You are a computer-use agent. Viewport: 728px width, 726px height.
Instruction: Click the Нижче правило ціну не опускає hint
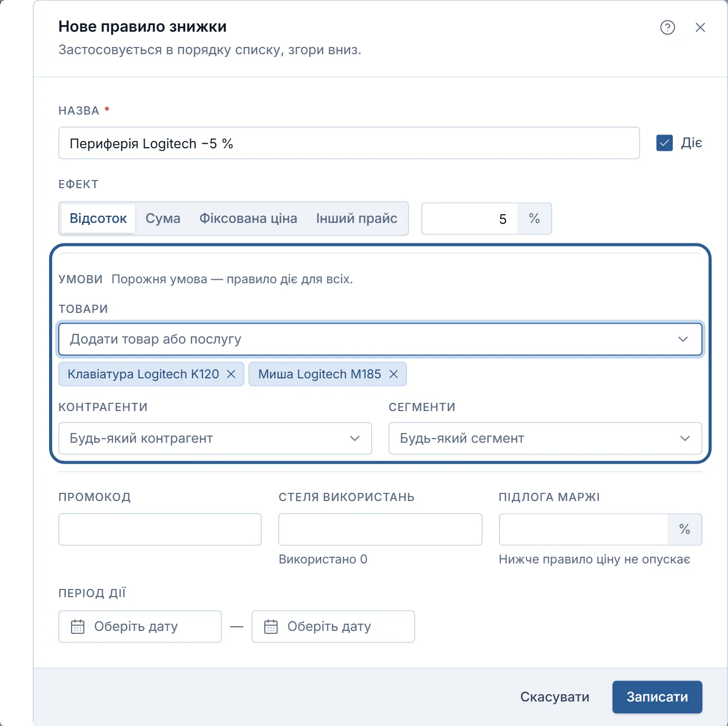(x=595, y=559)
